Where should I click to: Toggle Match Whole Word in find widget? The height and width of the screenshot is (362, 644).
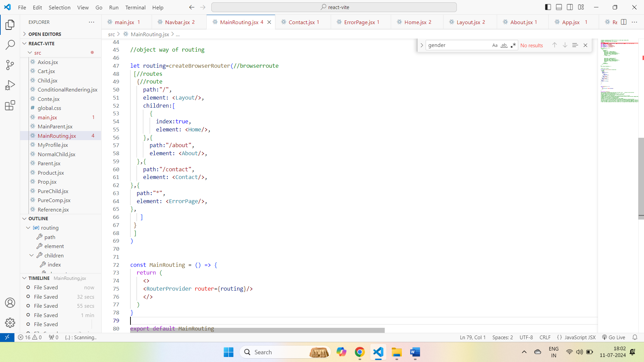(x=504, y=45)
